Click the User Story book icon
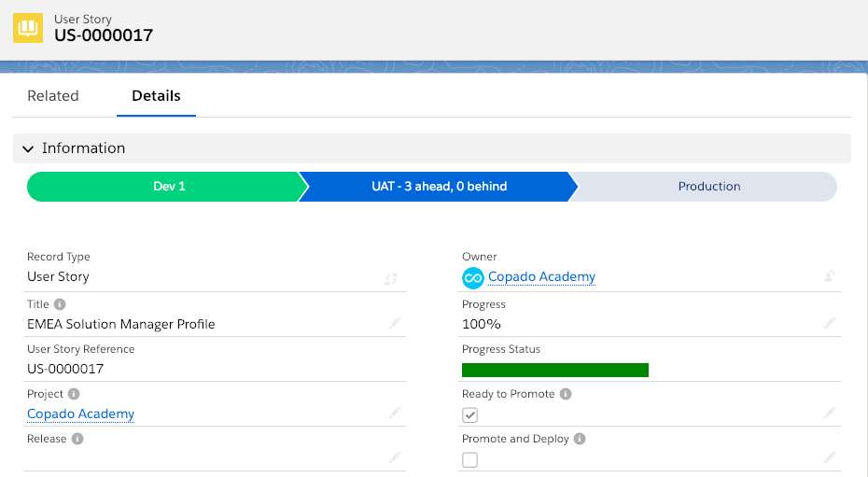Viewport: 868px width, 477px height. tap(28, 28)
